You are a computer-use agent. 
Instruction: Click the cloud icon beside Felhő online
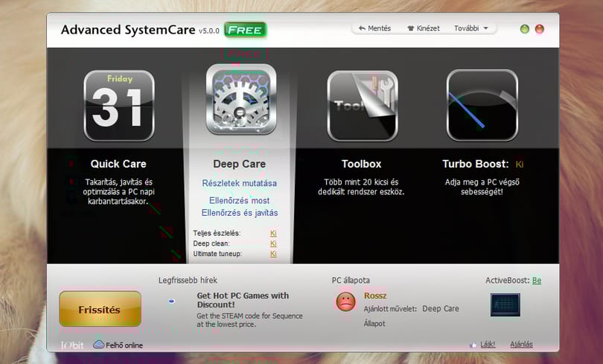click(98, 345)
